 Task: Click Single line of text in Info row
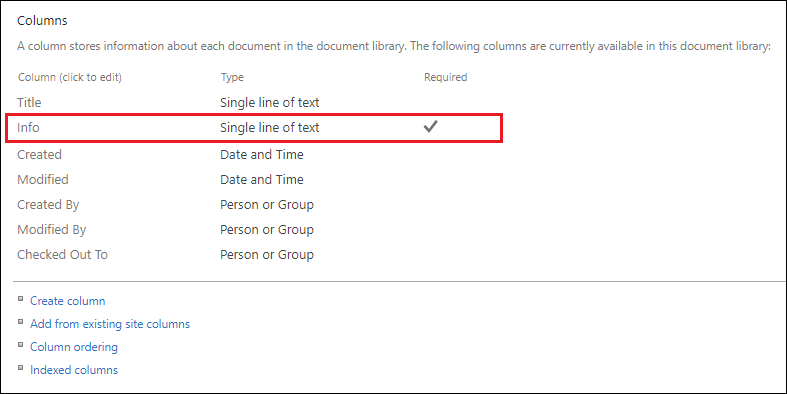pyautogui.click(x=270, y=127)
